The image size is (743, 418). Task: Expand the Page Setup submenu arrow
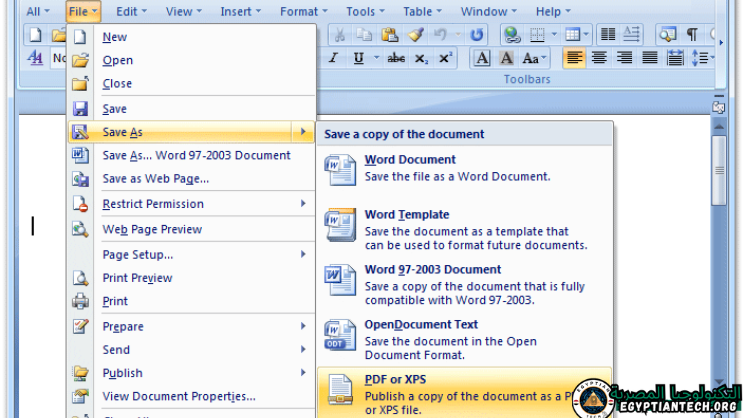(303, 254)
